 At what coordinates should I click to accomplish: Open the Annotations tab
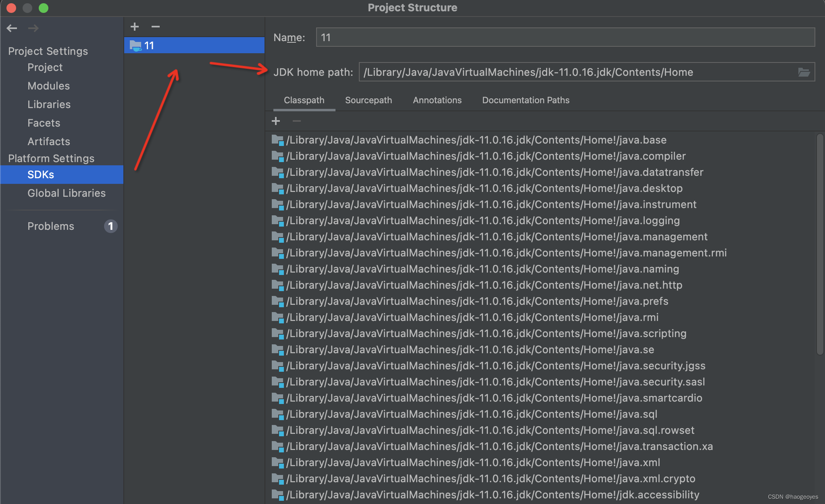437,100
